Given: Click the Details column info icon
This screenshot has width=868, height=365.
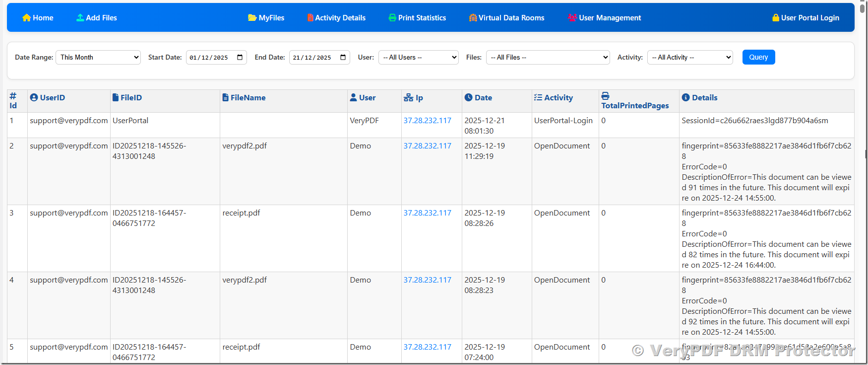Looking at the screenshot, I should [x=686, y=97].
